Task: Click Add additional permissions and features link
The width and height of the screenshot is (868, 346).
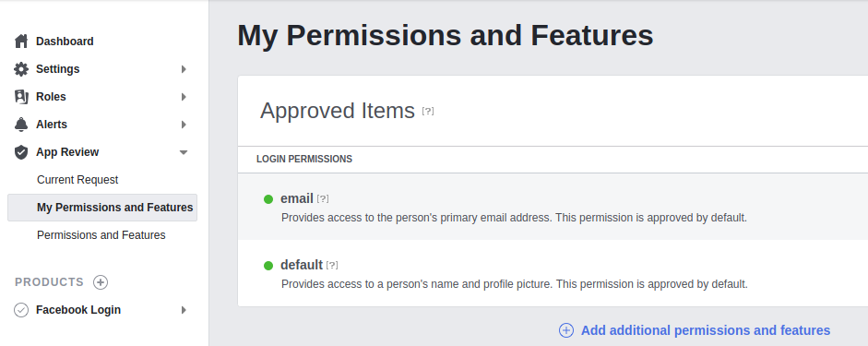Action: 706,330
